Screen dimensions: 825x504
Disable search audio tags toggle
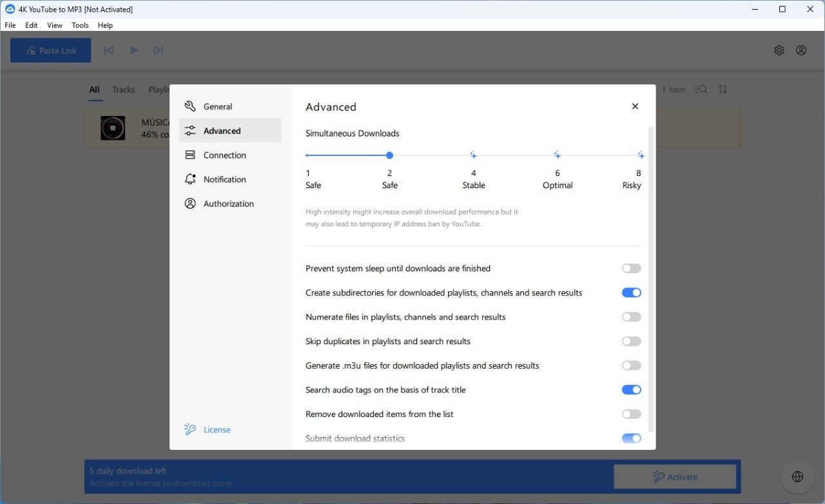[632, 390]
